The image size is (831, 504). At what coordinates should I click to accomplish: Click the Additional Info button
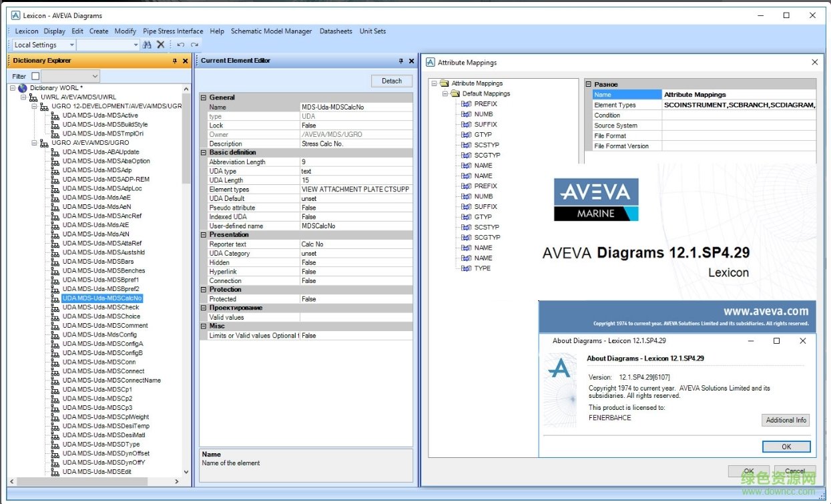click(x=786, y=420)
